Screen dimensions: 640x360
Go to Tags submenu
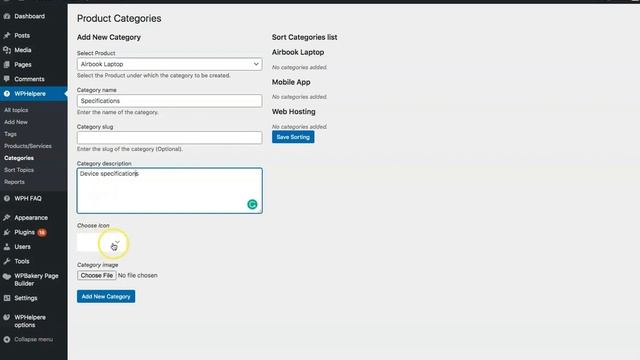tap(10, 134)
